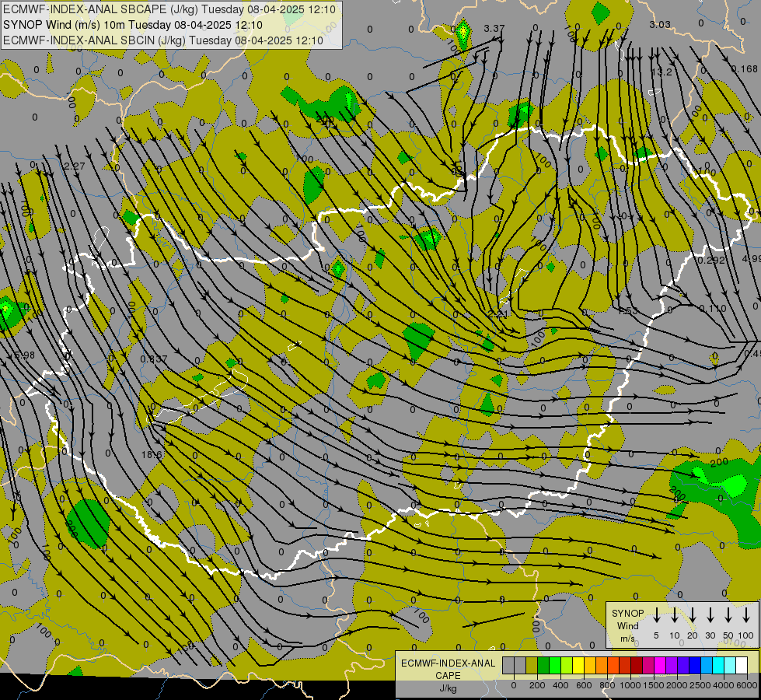Select the olive swatch in the CAPE legend

click(532, 665)
